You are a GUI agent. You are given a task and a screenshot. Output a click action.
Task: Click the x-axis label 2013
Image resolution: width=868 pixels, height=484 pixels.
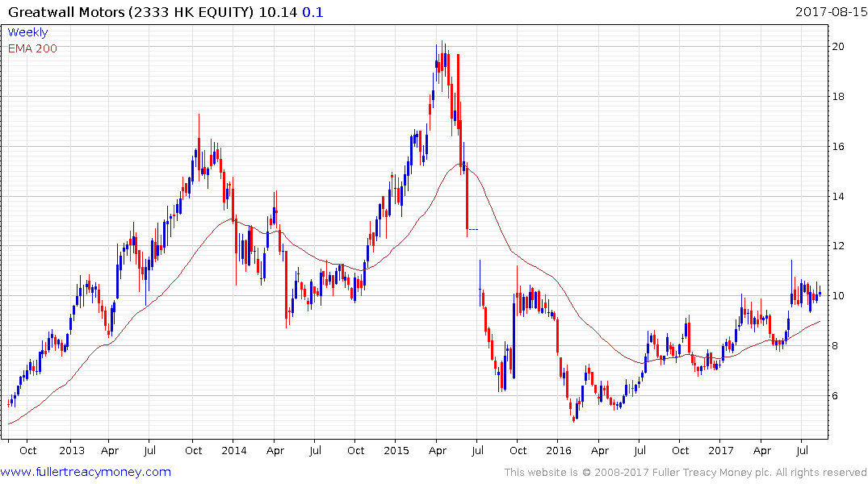click(72, 451)
